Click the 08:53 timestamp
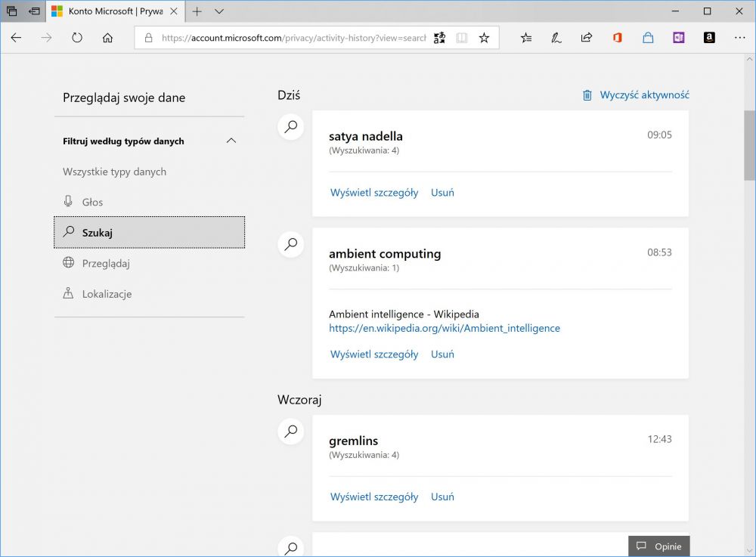 click(x=659, y=252)
